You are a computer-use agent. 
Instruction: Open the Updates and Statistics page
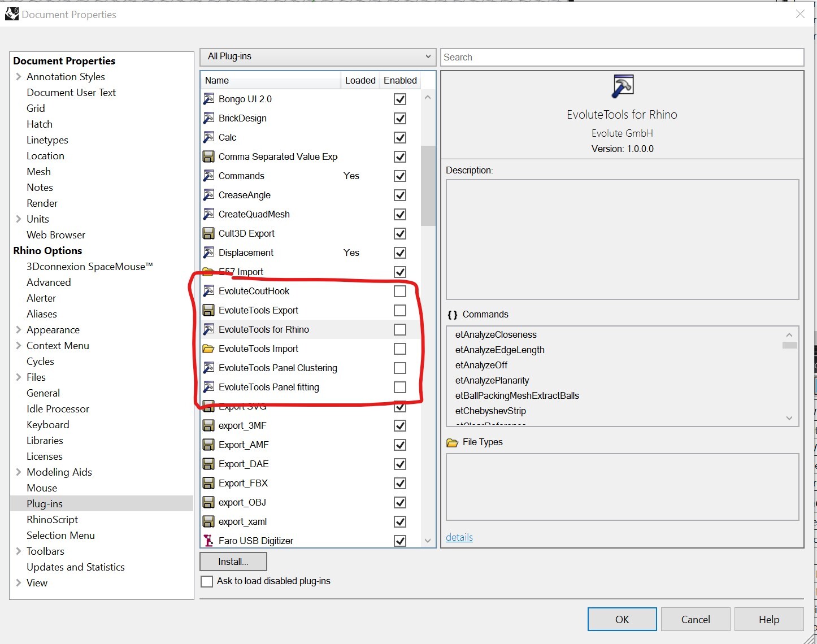76,567
